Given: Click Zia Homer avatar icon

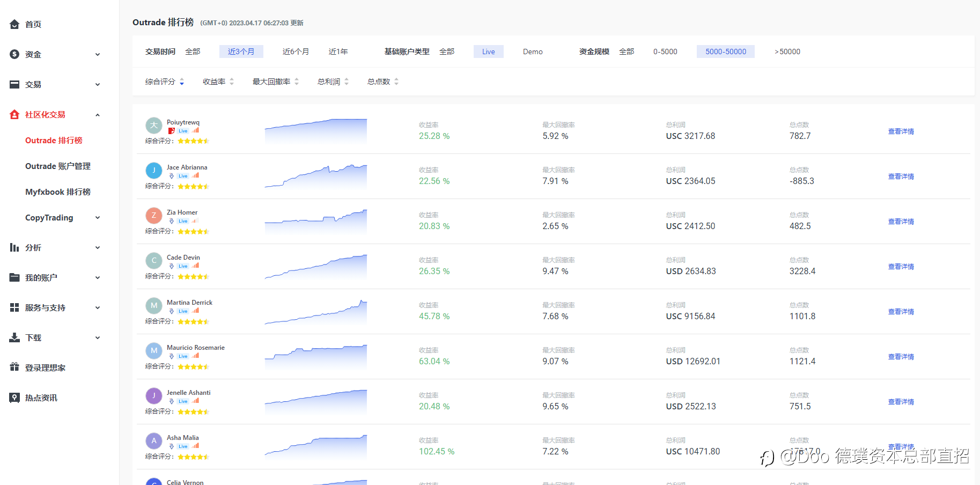Looking at the screenshot, I should (154, 216).
